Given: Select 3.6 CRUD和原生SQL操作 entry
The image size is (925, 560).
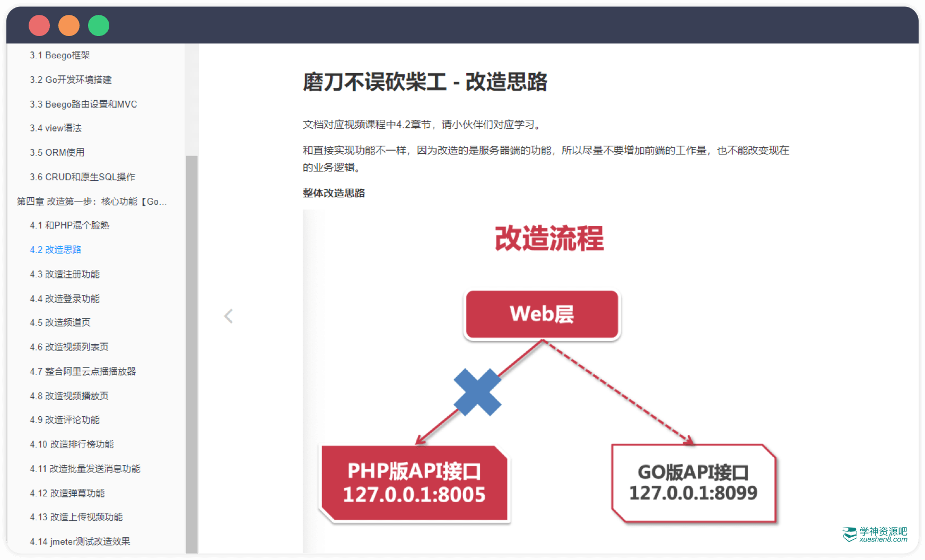Looking at the screenshot, I should coord(82,177).
